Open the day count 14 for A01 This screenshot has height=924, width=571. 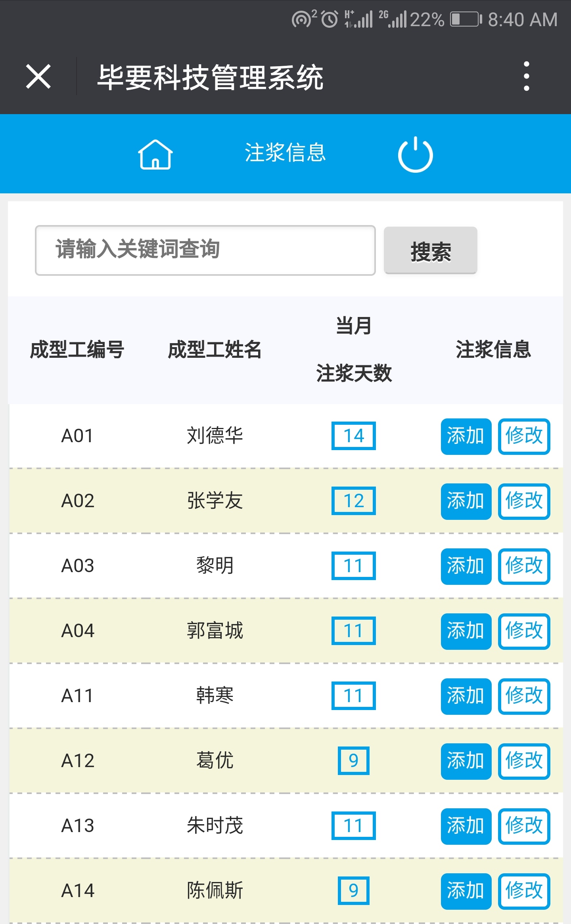(354, 436)
